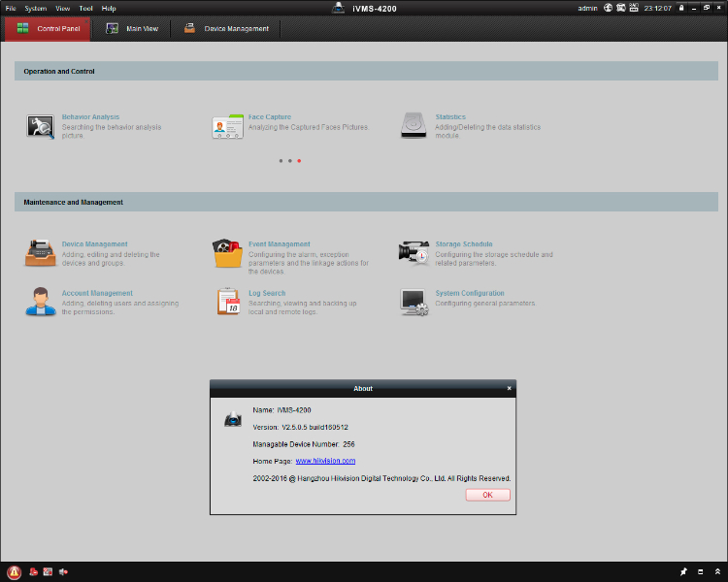
Task: Click the maximize panel icon in bottom bar
Action: tap(701, 571)
